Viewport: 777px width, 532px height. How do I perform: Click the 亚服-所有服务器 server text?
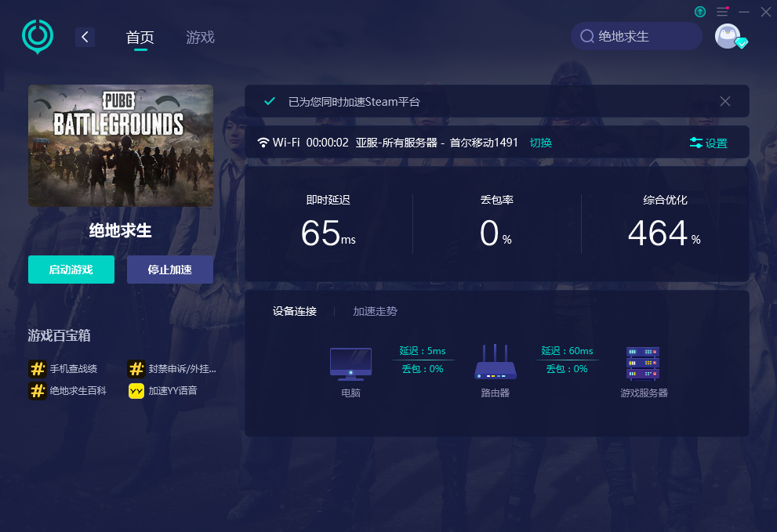pos(397,143)
